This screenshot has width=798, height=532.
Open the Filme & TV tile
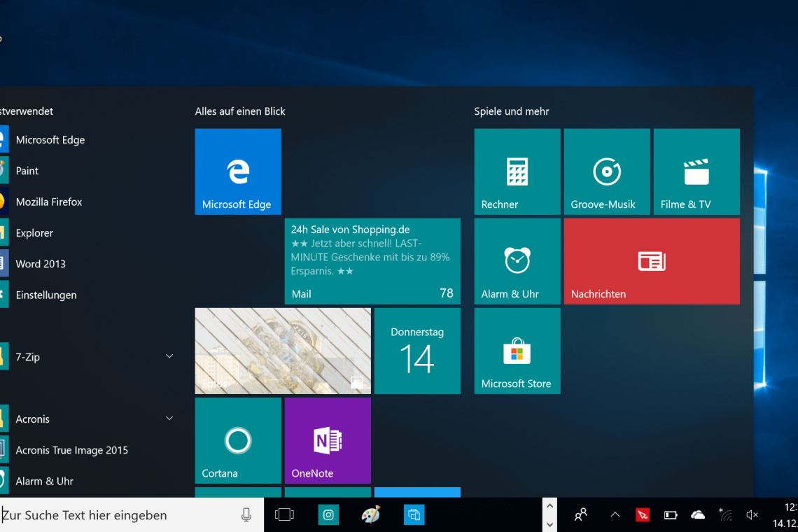tap(696, 171)
